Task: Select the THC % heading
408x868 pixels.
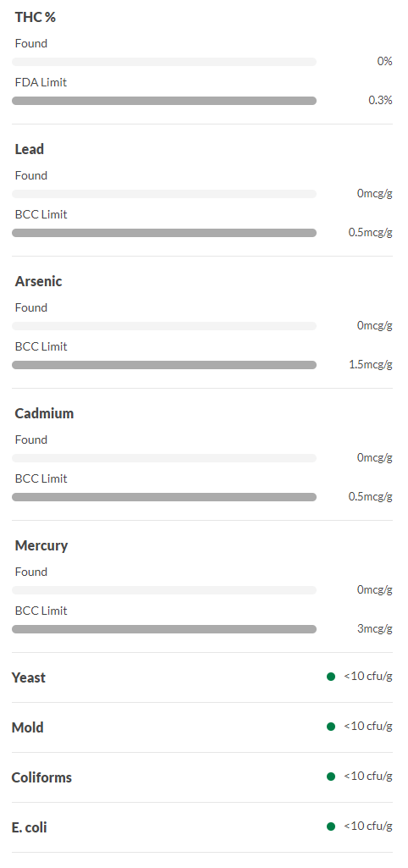Action: tap(36, 17)
